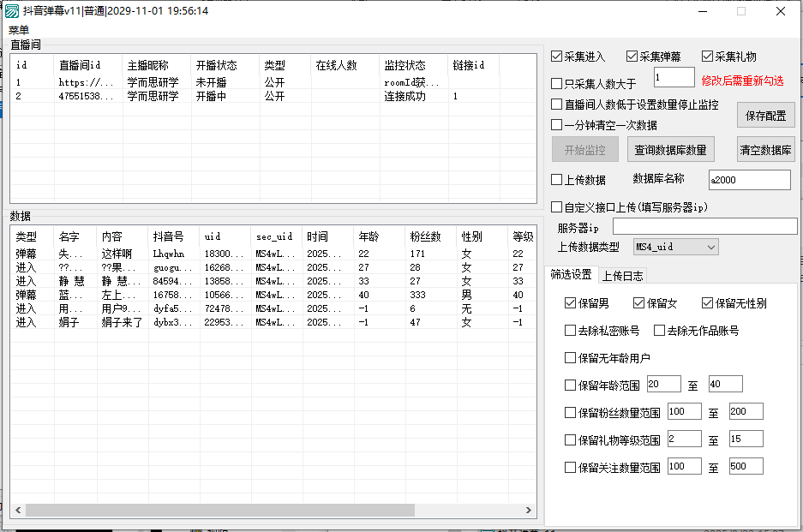Open the 菜单 menu

[x=19, y=30]
